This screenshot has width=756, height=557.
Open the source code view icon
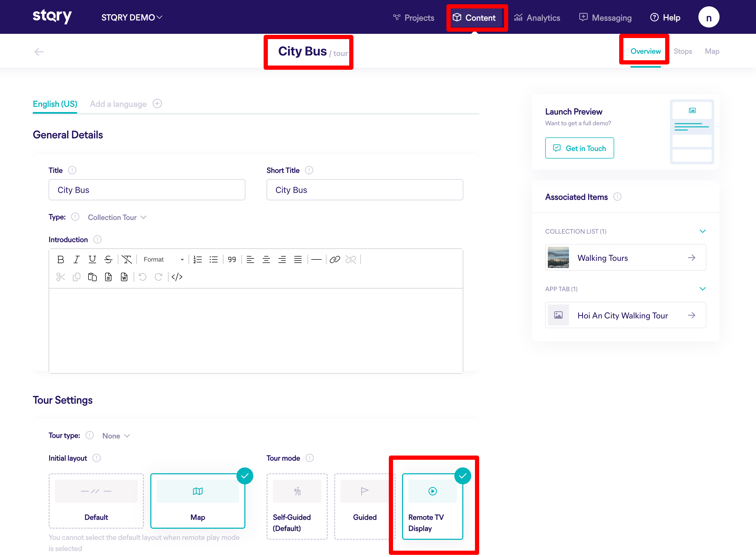177,277
